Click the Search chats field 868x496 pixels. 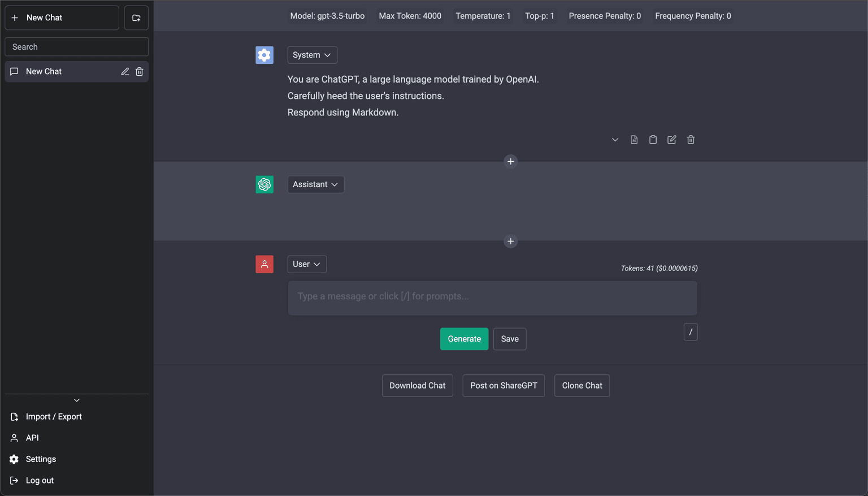tap(76, 46)
